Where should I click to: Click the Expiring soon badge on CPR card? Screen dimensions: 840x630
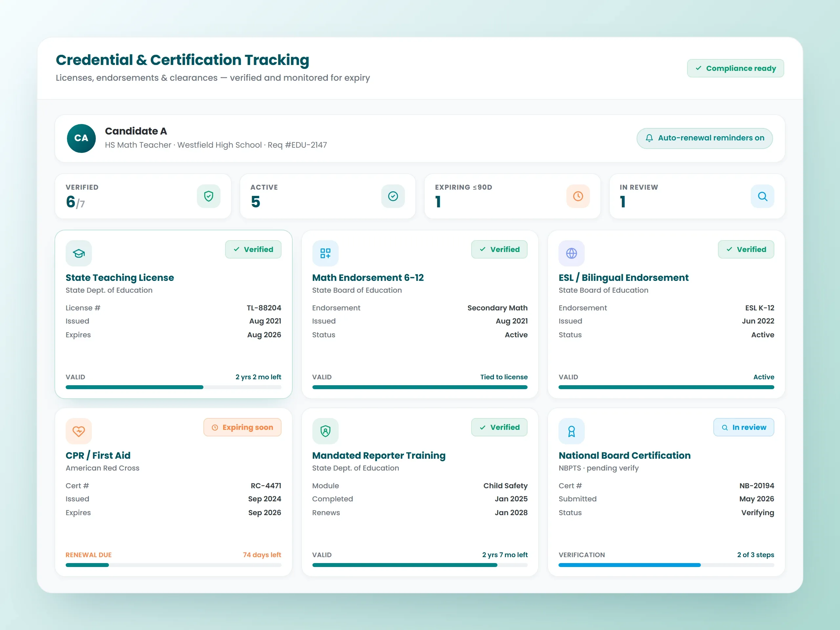(242, 427)
